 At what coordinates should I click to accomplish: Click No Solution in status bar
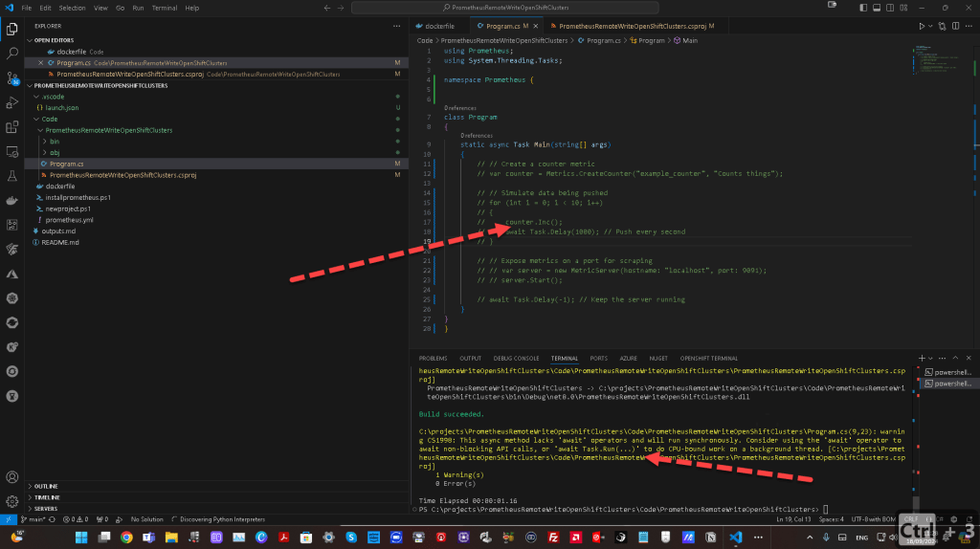[146, 519]
